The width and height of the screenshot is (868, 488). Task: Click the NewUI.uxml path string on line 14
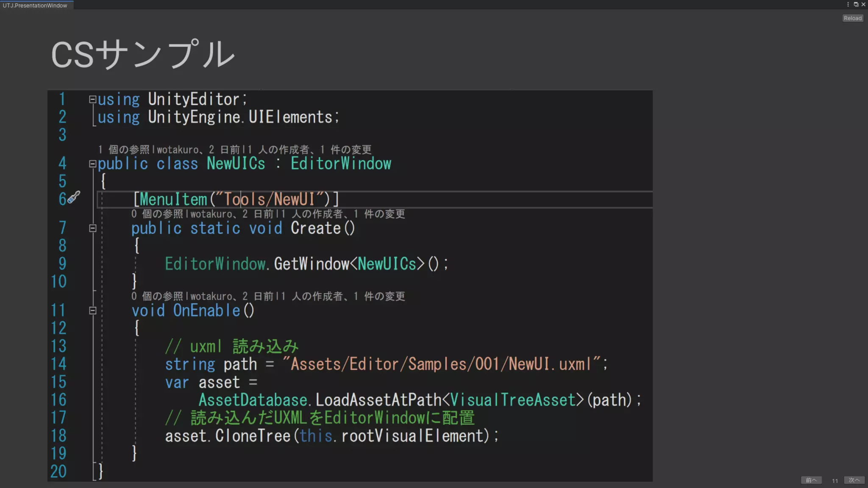[x=441, y=364]
